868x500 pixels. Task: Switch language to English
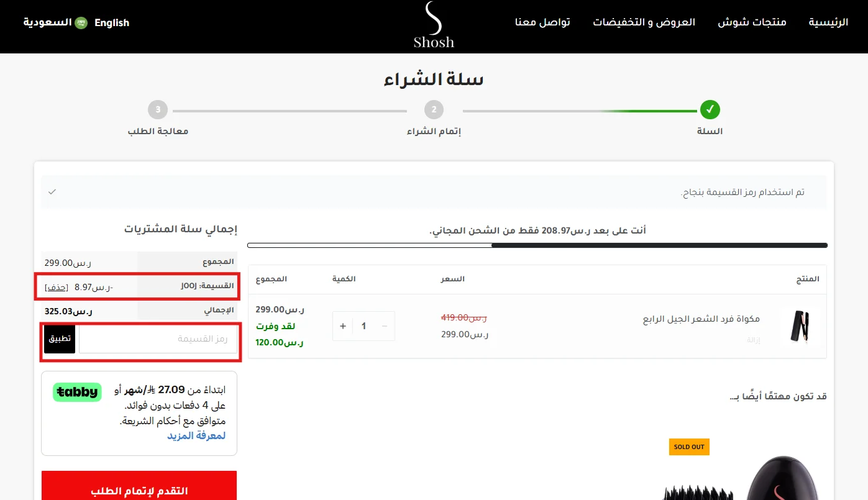pos(112,23)
